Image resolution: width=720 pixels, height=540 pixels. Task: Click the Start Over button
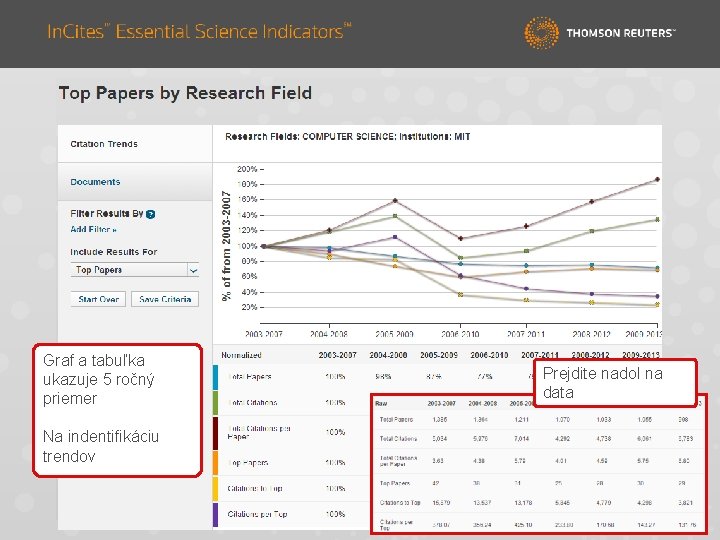coord(99,299)
